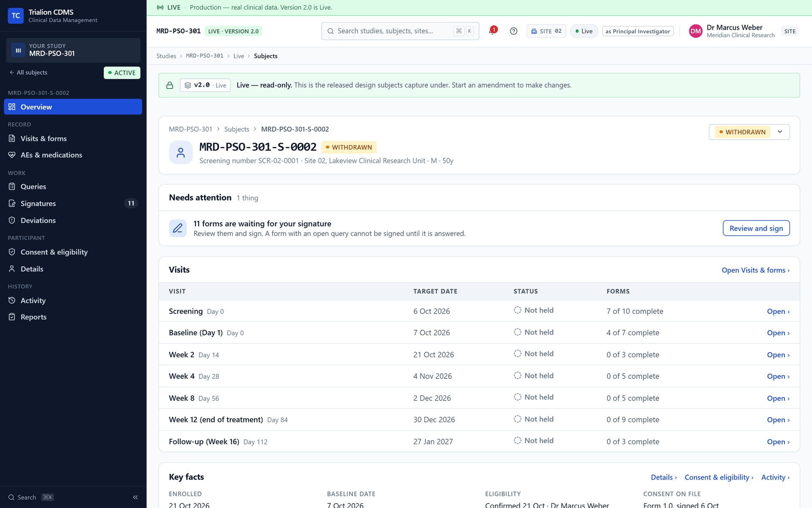Click the Key facts Consent & eligibility link
Image resolution: width=812 pixels, height=508 pixels.
719,477
